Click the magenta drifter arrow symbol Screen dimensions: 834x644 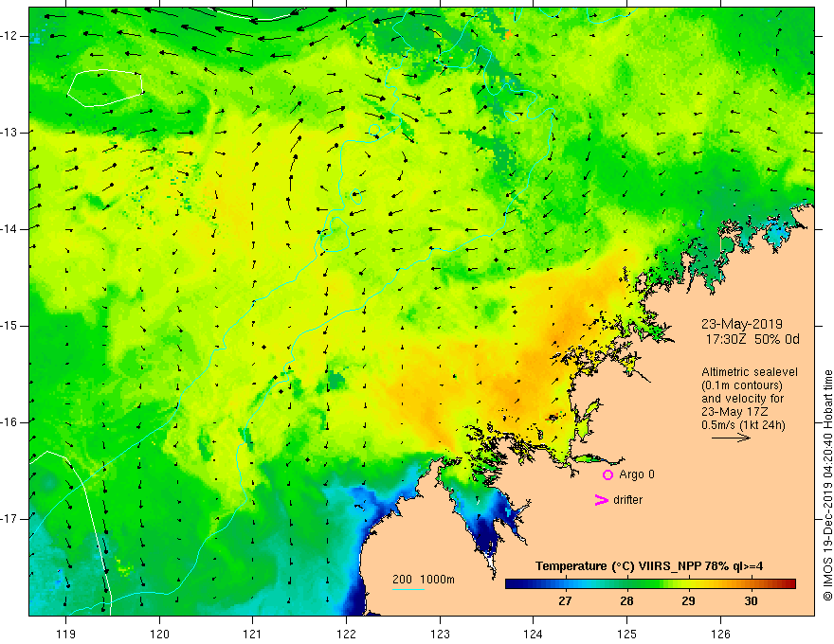click(602, 500)
